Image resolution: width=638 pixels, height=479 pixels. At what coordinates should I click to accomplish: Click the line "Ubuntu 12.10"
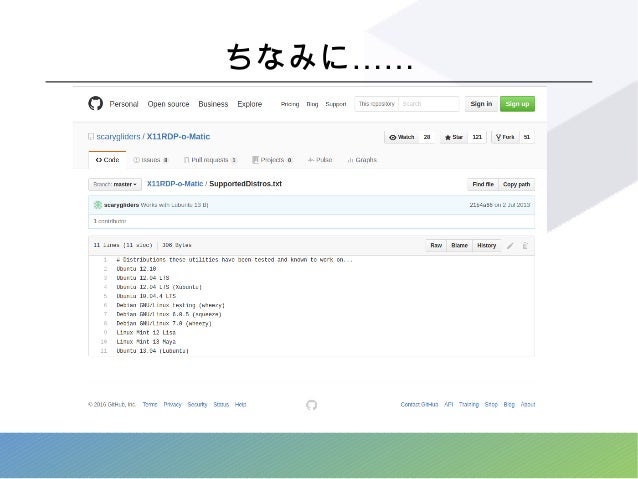(136, 269)
